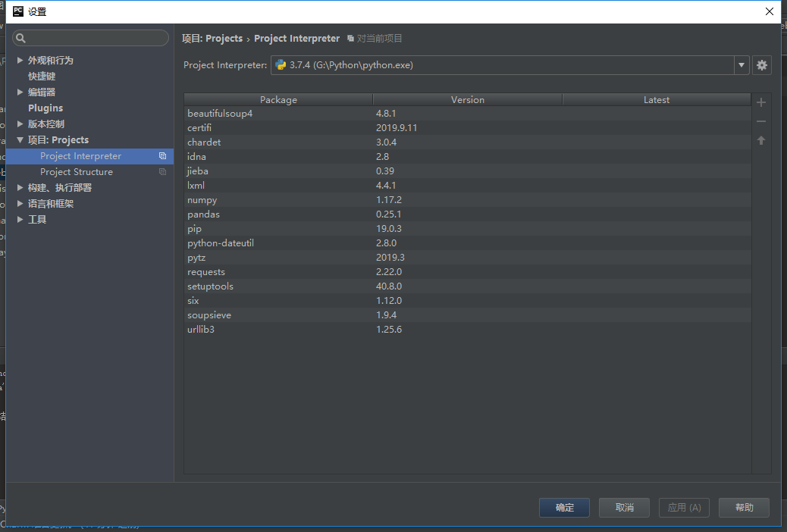The height and width of the screenshot is (532, 787).
Task: Open the 快捷键 settings page
Action: coord(42,77)
